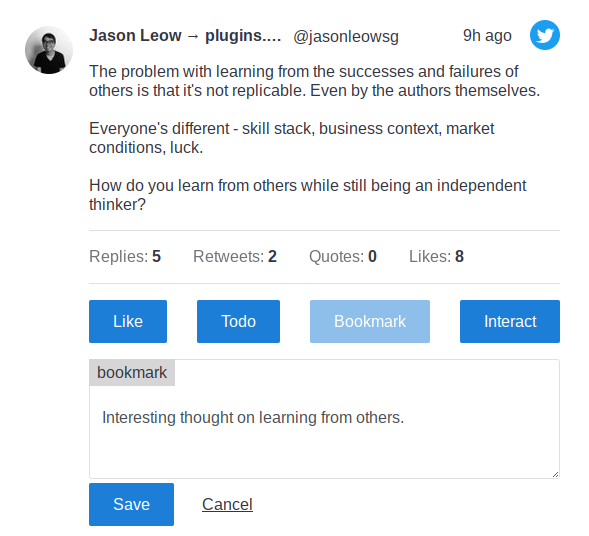Click the Quotes count
Screen dimensions: 589x536
pyautogui.click(x=343, y=257)
